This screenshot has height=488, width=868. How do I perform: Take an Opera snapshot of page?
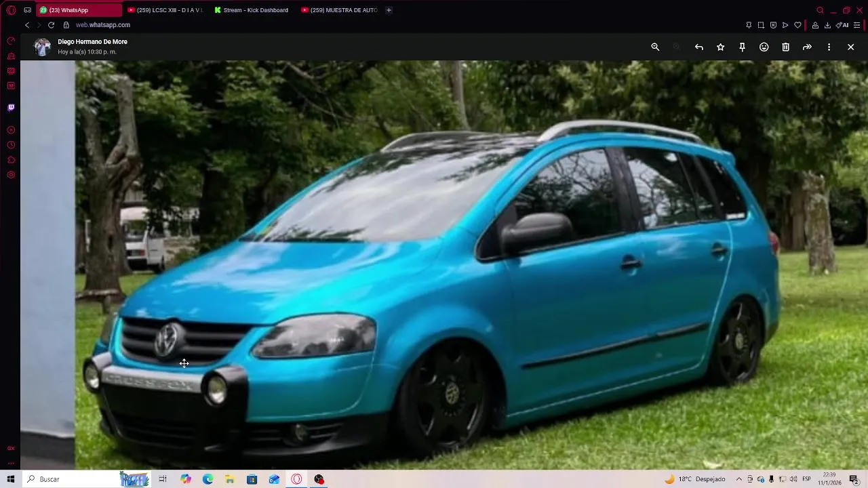pyautogui.click(x=761, y=25)
